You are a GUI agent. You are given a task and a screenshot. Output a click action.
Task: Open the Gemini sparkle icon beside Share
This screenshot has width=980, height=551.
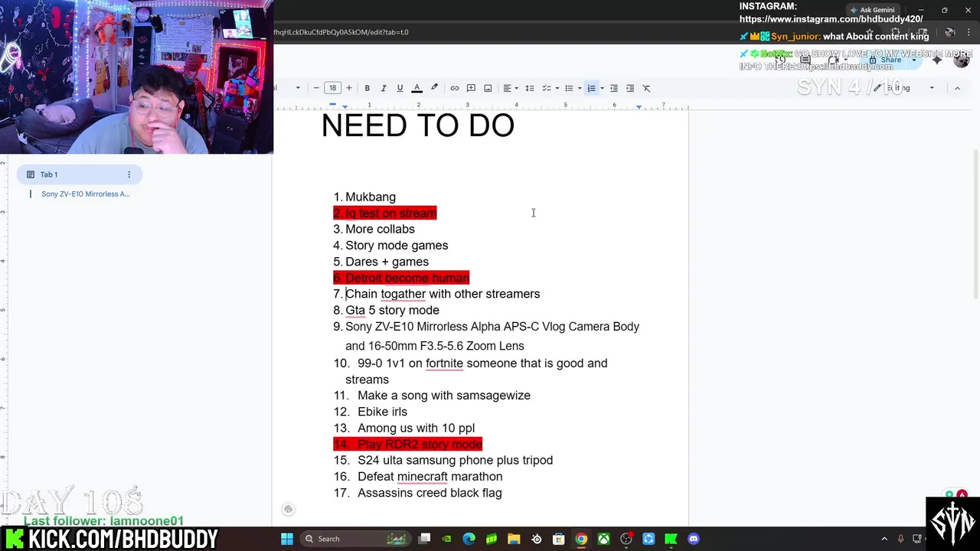click(937, 60)
